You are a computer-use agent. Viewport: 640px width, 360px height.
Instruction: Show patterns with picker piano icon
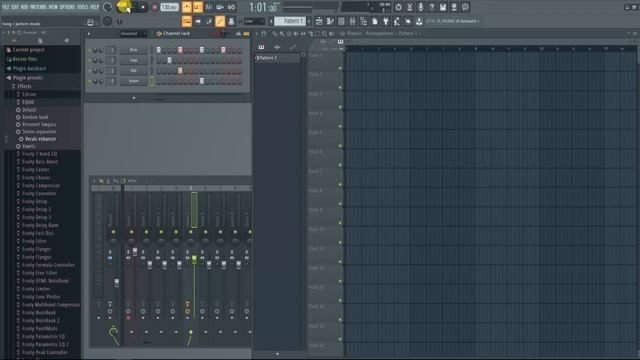click(x=261, y=47)
